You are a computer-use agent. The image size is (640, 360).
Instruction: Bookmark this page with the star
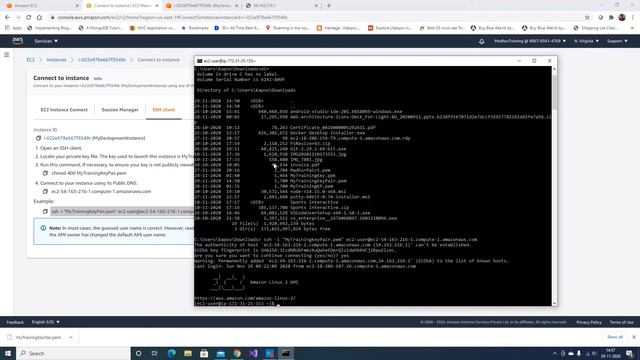click(587, 18)
